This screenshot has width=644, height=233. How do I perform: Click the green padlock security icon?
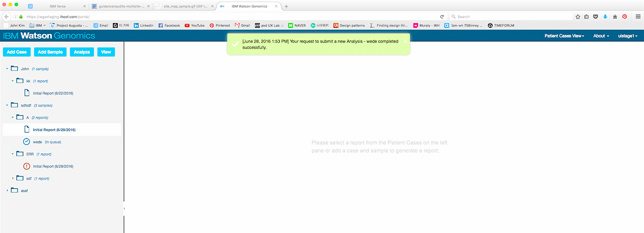point(21,17)
